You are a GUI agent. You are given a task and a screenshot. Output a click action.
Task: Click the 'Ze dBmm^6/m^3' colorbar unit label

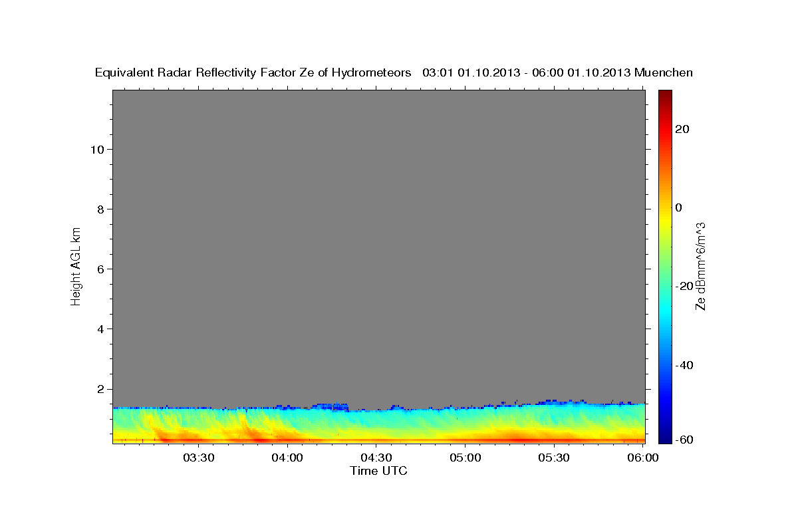point(700,266)
